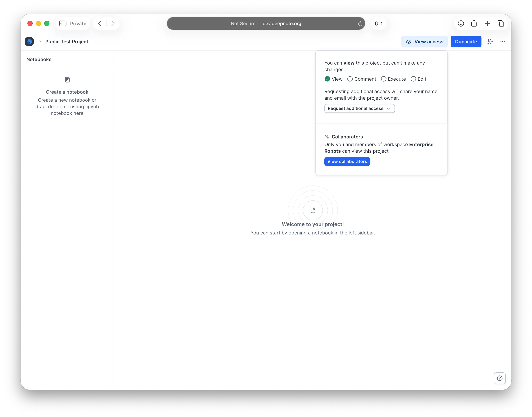Select the Execute access radio option
The height and width of the screenshot is (417, 532).
pos(383,79)
